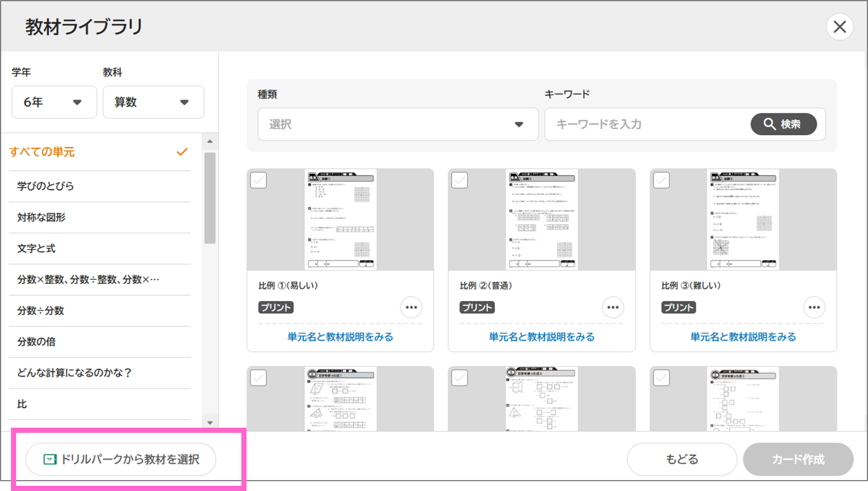Click the 比例 ①(易しい) title text
Screen dimensions: 868x491
(288, 286)
